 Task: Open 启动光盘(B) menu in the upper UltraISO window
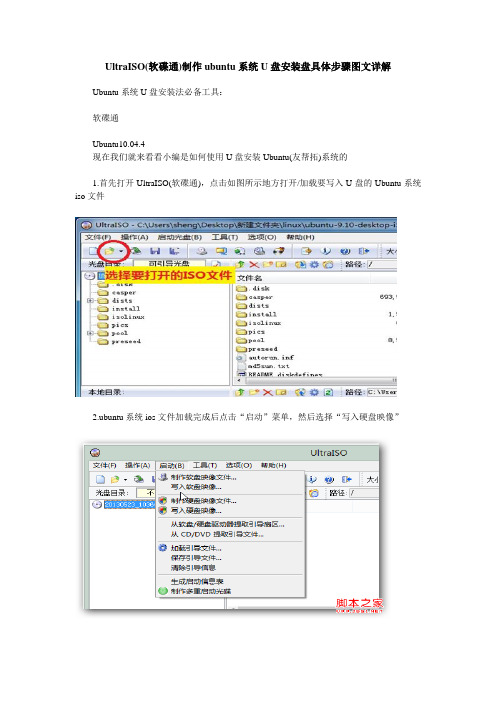[180, 237]
